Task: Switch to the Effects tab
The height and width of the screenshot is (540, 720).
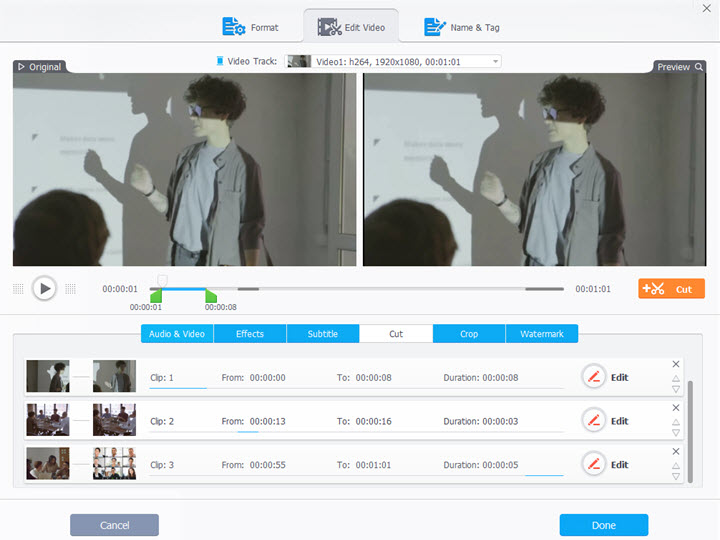Action: [x=250, y=334]
